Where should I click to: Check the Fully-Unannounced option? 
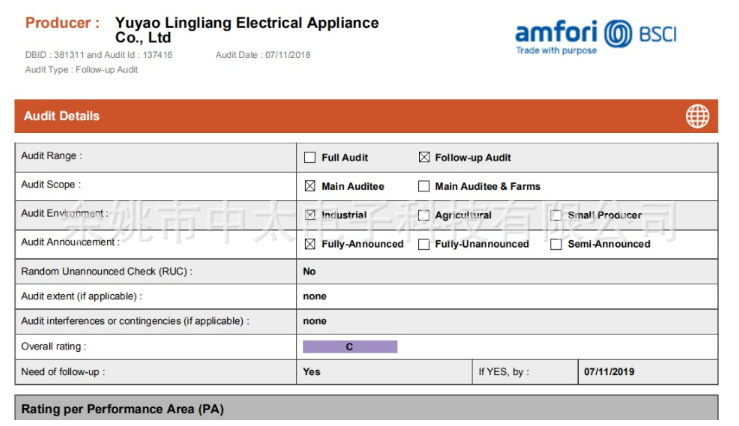[x=424, y=244]
